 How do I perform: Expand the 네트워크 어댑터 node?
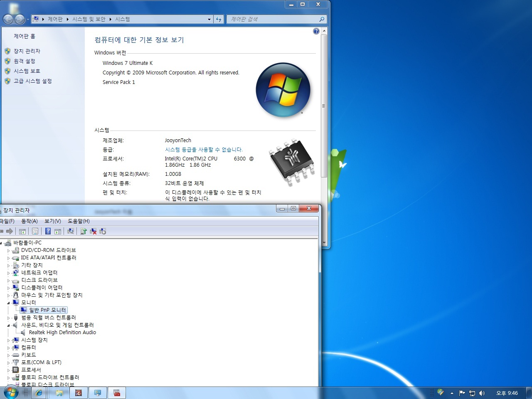pos(8,273)
